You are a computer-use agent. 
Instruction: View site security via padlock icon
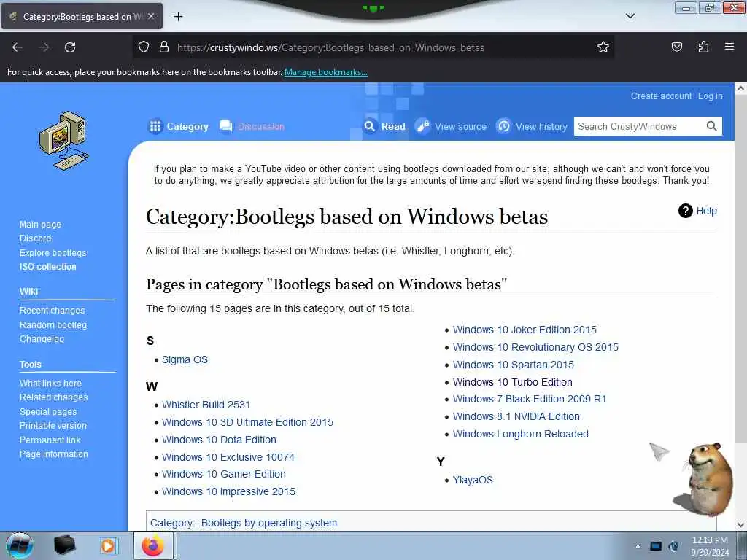(164, 47)
